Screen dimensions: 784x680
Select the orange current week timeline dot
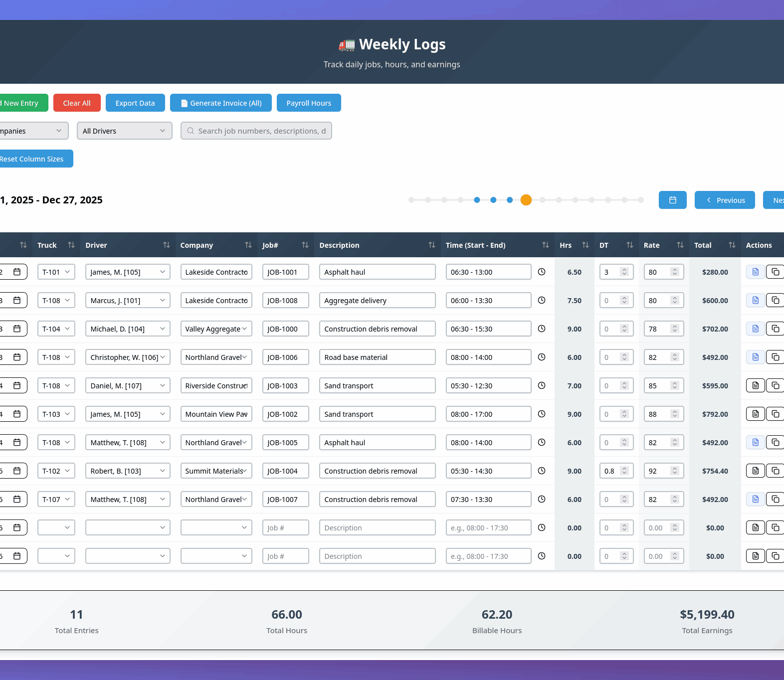[526, 200]
